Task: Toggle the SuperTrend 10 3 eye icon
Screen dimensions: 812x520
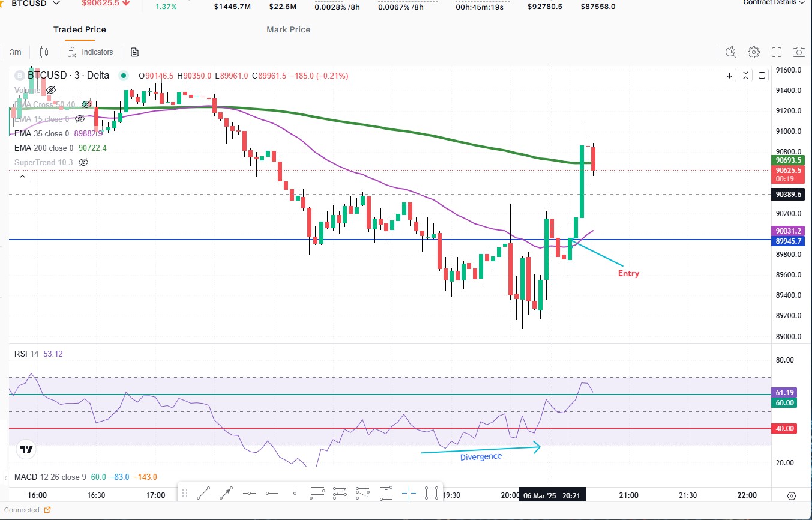Action: [x=83, y=162]
